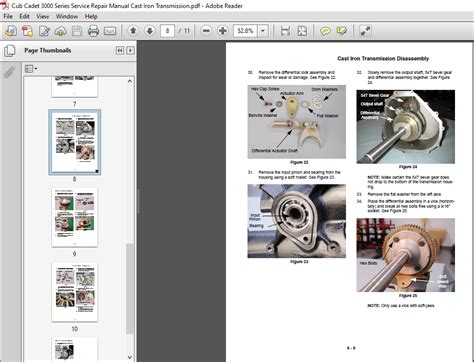Select the partially visible page 11 thumbnail
This screenshot has width=474, height=362.
75,349
